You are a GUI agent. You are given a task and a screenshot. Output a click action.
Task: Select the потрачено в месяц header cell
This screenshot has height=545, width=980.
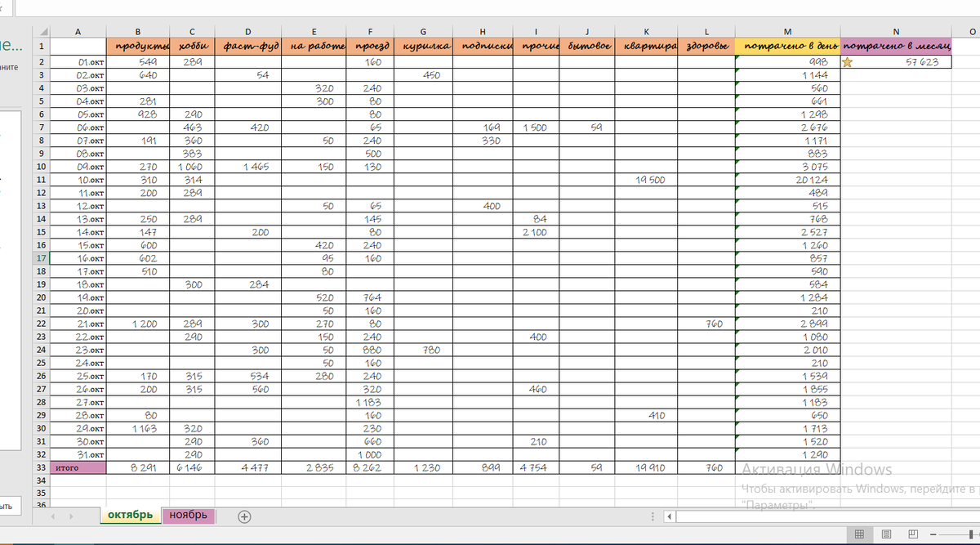pos(896,47)
